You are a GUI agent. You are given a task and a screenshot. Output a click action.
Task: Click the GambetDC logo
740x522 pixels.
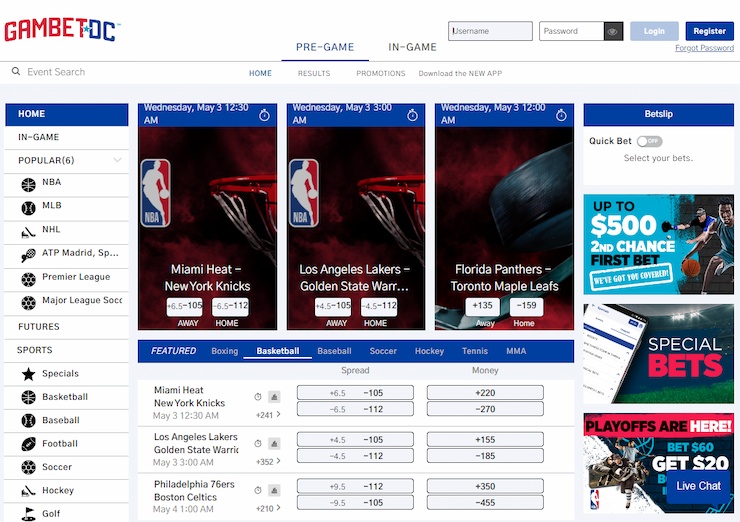point(62,31)
